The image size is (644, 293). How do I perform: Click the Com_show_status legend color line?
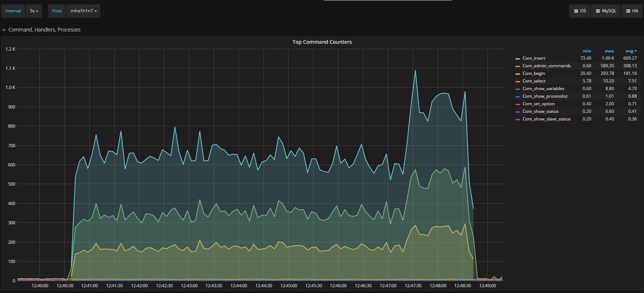[518, 112]
